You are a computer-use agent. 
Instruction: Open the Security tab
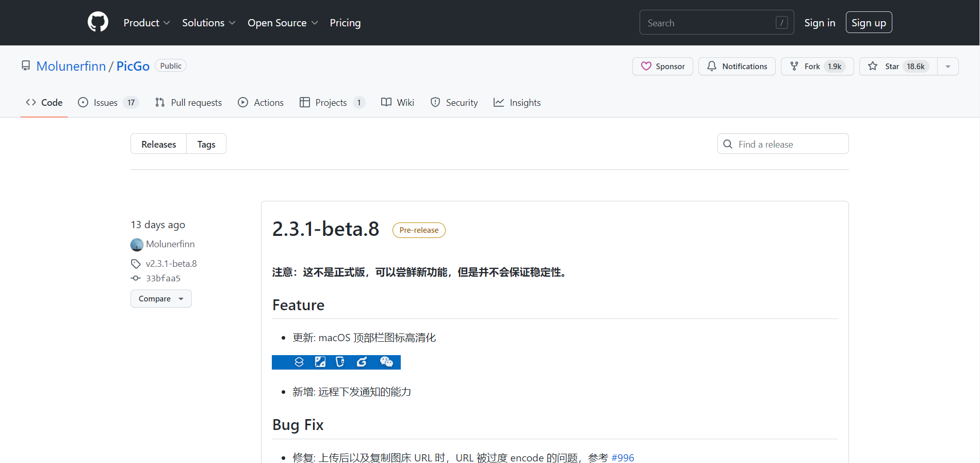[454, 103]
